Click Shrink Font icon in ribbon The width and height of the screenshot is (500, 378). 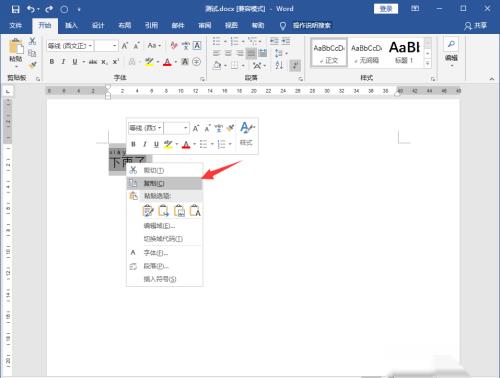click(136, 46)
